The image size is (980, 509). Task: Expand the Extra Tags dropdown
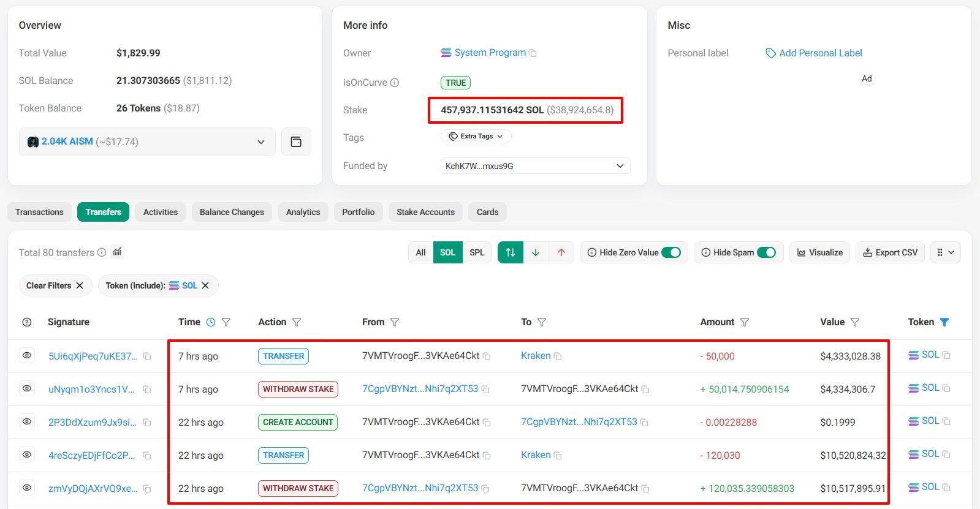pos(476,137)
